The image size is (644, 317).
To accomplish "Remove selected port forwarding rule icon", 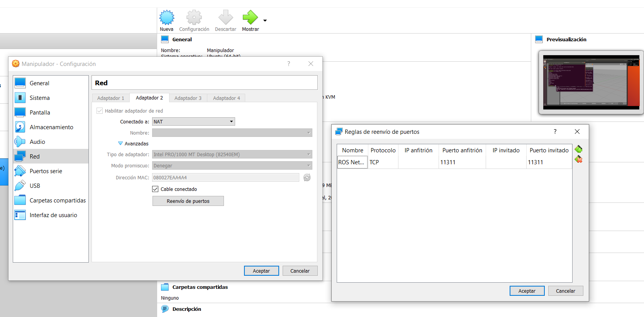I will tap(578, 159).
